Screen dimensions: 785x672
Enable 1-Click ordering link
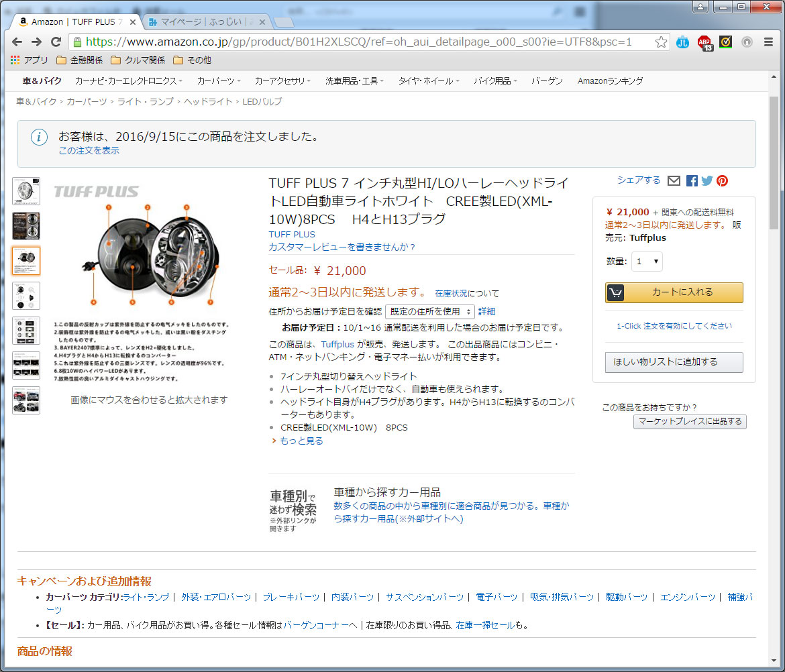(x=674, y=326)
